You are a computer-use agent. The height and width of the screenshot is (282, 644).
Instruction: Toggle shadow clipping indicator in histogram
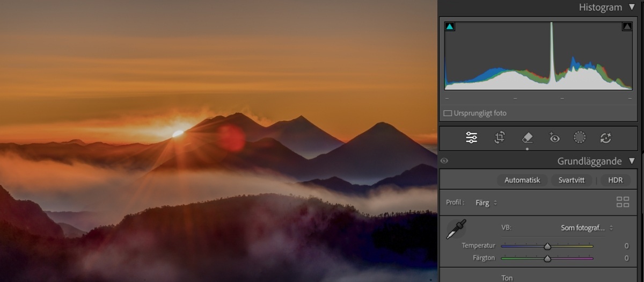pos(450,26)
